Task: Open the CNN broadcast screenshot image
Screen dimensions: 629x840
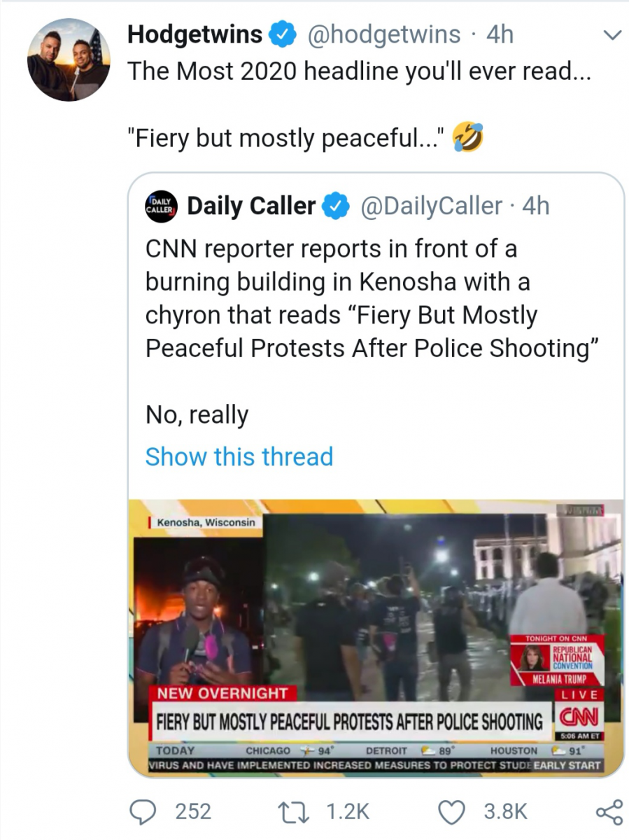Action: pos(376,636)
